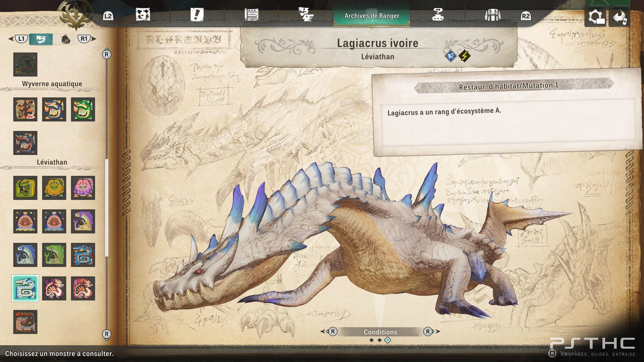
Task: Select the white Mizutsune icon on purple background
Action: 54,288
